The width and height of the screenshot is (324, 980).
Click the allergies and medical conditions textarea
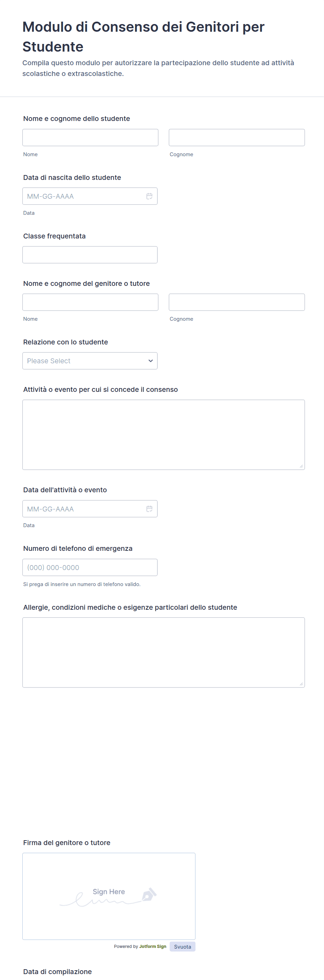pyautogui.click(x=163, y=652)
